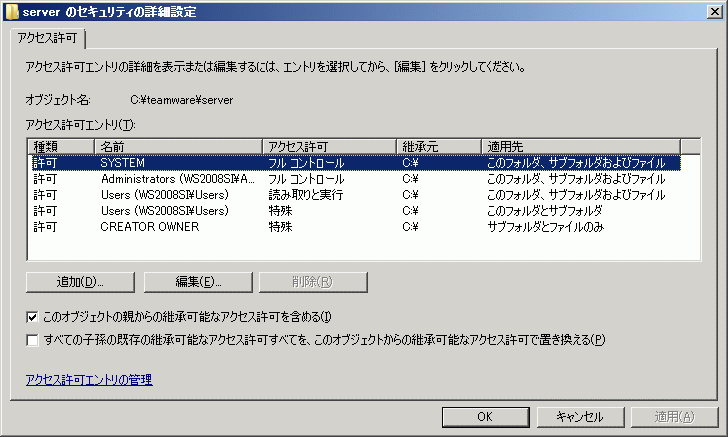Screen dimensions: 728x437
Task: Click 追加(D)... button
Action: tap(80, 282)
